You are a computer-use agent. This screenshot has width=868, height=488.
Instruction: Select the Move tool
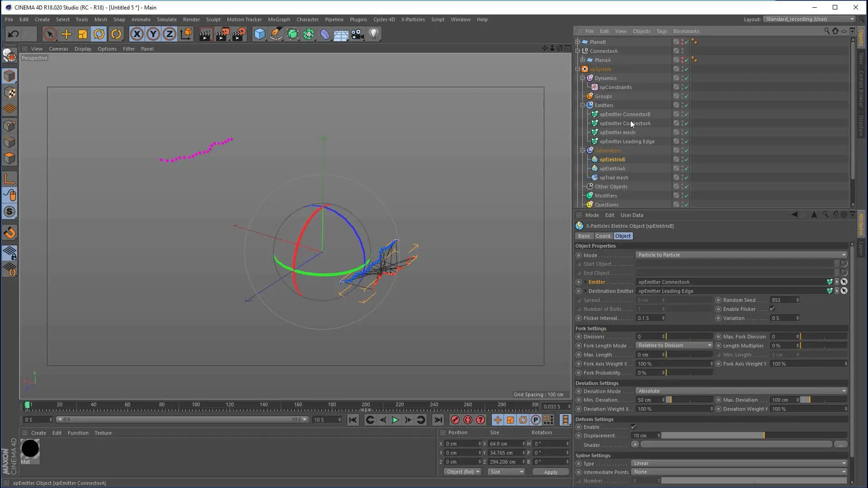[x=66, y=34]
